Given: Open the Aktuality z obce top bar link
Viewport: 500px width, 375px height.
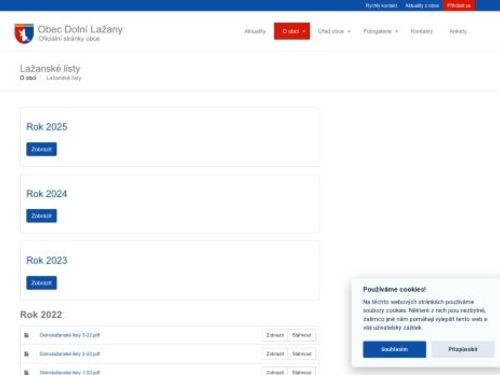Looking at the screenshot, I should pos(422,6).
